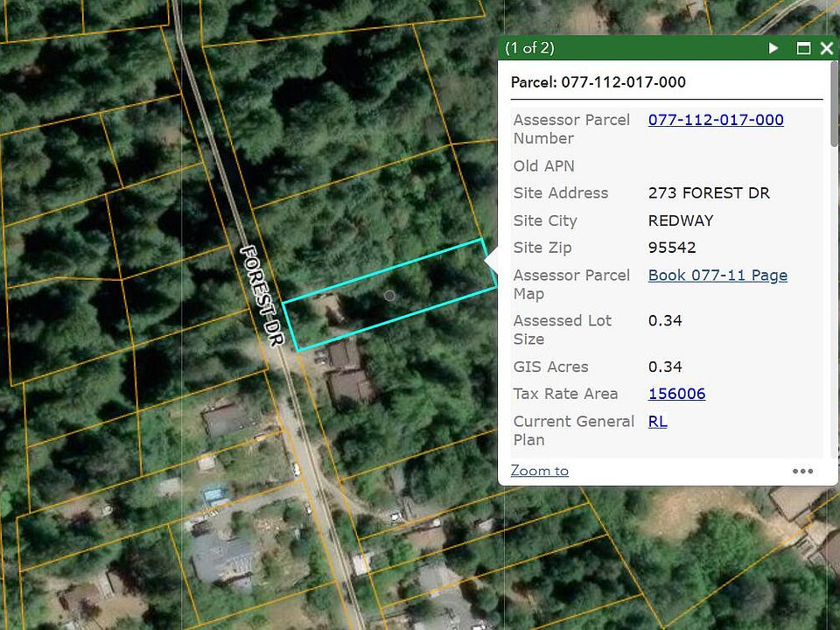
Task: Open the RL general plan link
Action: (x=658, y=422)
